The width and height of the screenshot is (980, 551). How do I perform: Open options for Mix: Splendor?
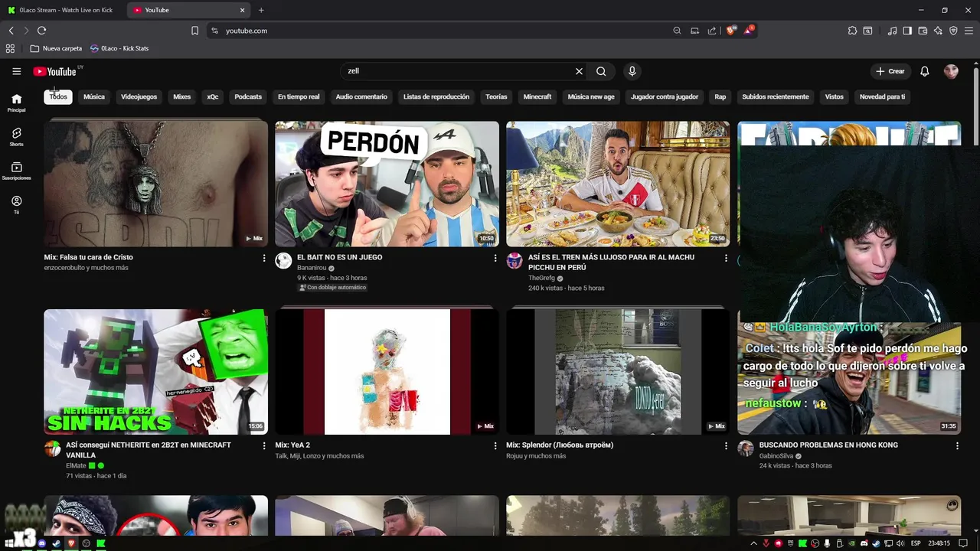(x=726, y=445)
